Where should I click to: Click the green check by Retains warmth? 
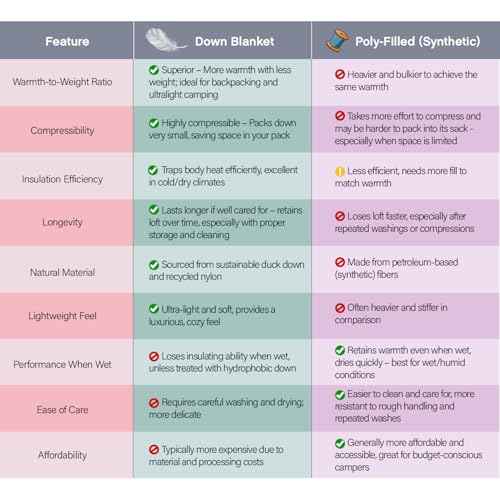(340, 350)
